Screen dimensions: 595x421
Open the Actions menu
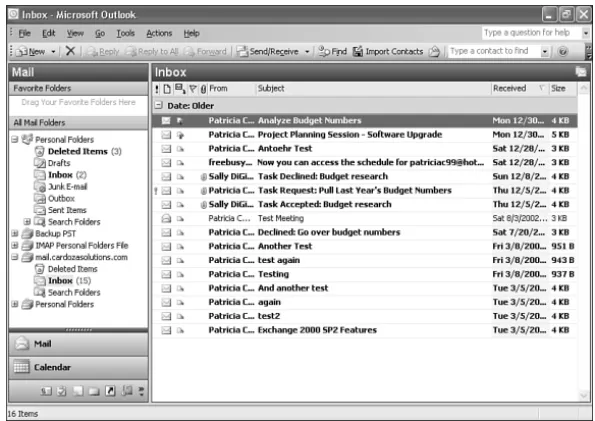click(159, 33)
